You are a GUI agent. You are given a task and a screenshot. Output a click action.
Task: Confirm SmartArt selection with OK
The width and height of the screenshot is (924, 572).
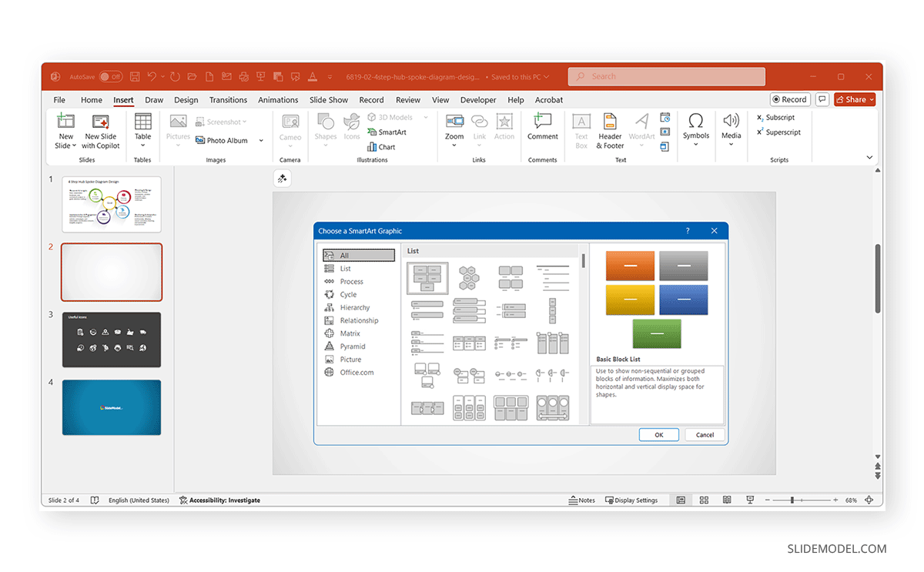coord(658,434)
